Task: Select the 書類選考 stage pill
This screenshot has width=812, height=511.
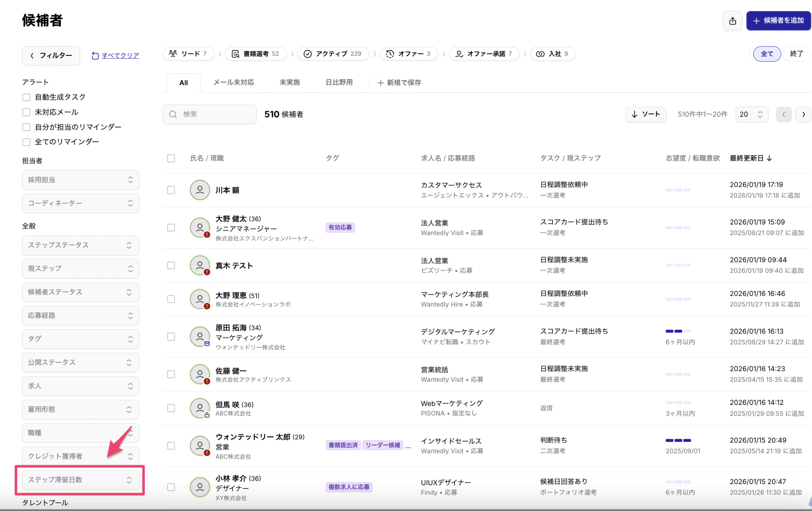Action: (x=255, y=53)
